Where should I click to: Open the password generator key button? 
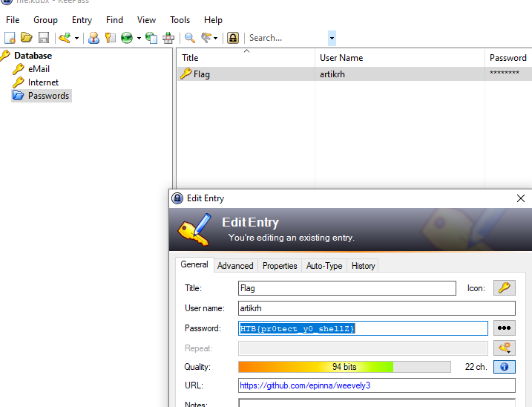coord(505,348)
